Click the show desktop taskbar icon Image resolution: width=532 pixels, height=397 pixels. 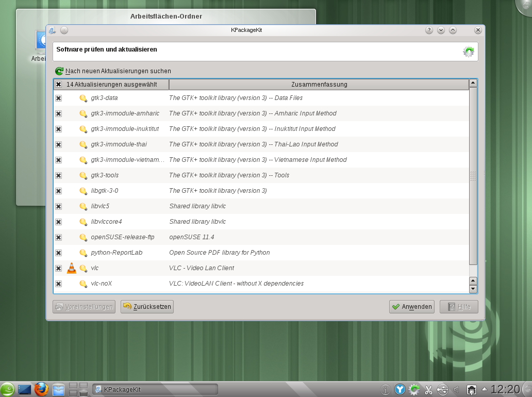pyautogui.click(x=24, y=389)
